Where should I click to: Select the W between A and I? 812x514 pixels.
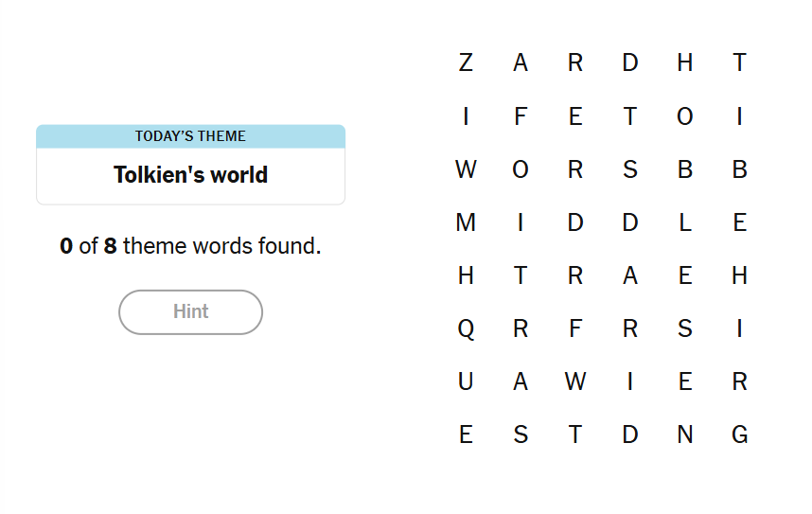tap(575, 381)
